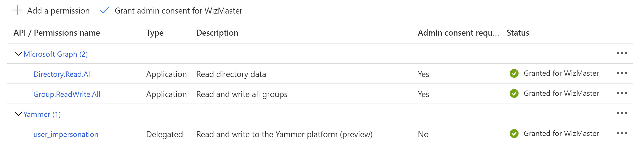Click the Status column header
This screenshot has width=644, height=159.
(518, 33)
